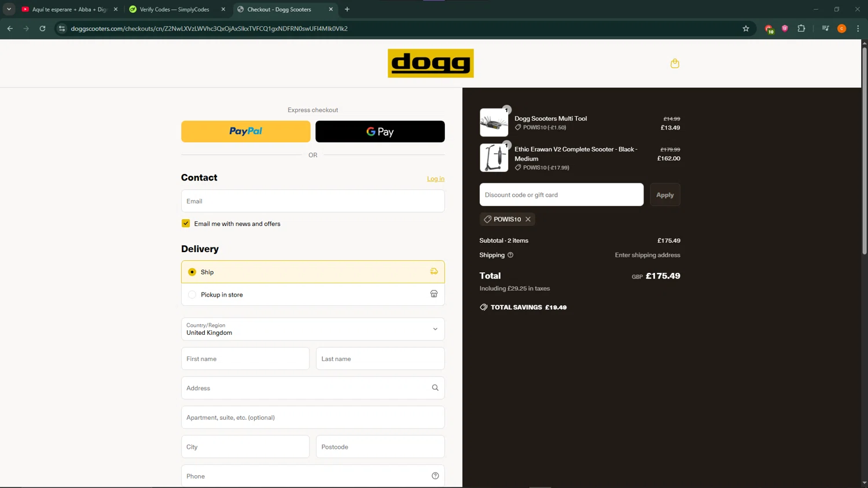Click the Phone field
This screenshot has width=868, height=488.
click(x=312, y=476)
